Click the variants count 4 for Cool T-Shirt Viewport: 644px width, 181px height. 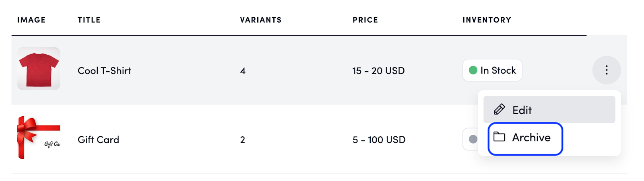coord(243,71)
